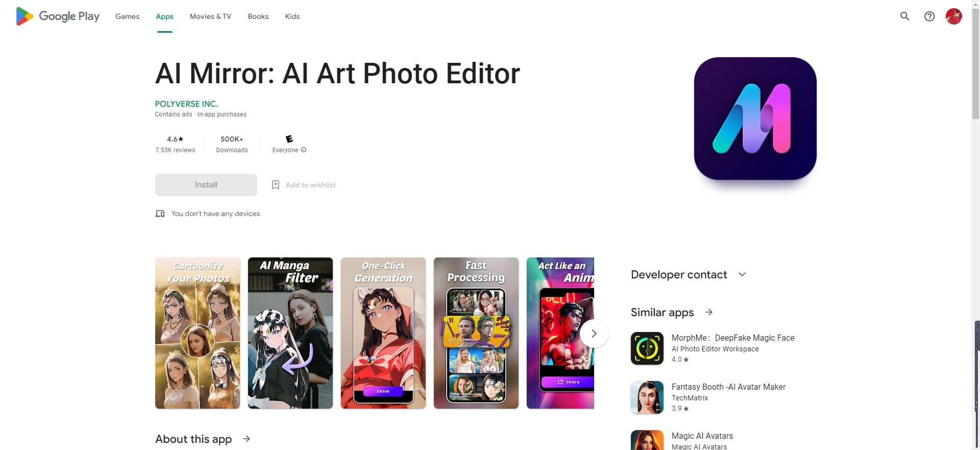Open About this app arrow
Image resolution: width=980 pixels, height=450 pixels.
247,439
